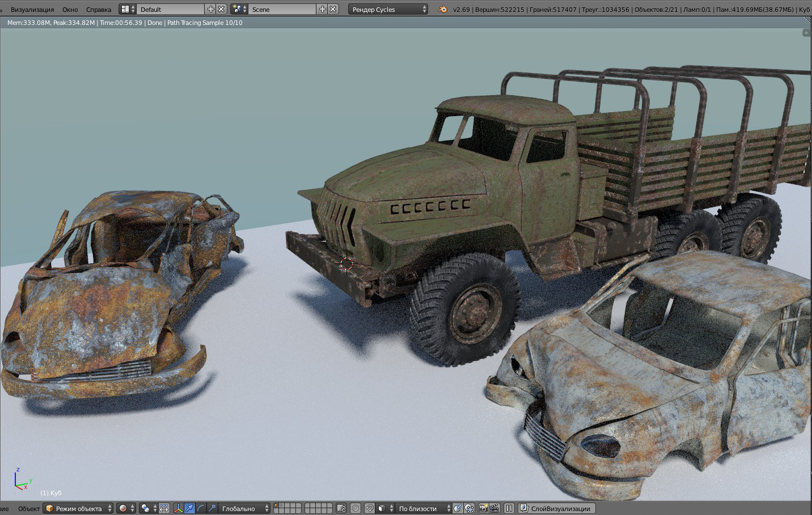
Task: Select the scale manipulator icon
Action: click(x=212, y=509)
